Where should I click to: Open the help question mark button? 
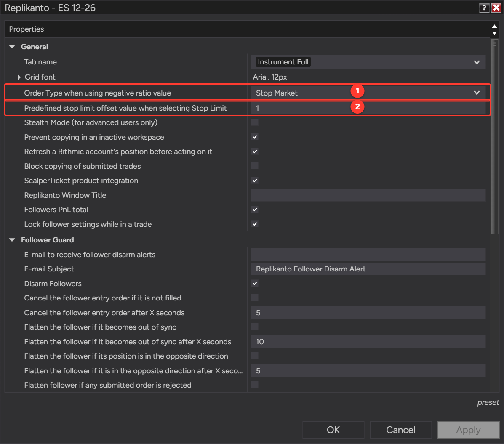(x=484, y=8)
